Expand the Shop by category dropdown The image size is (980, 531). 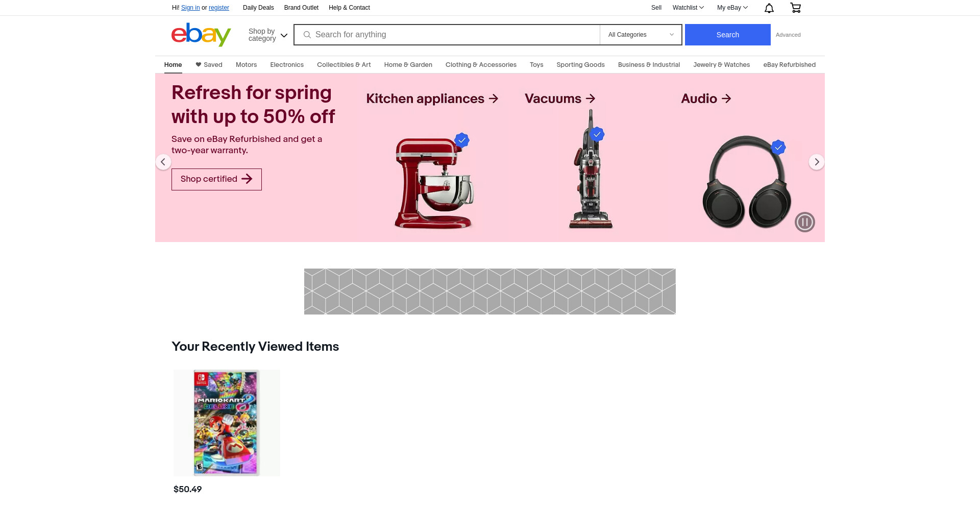point(268,35)
